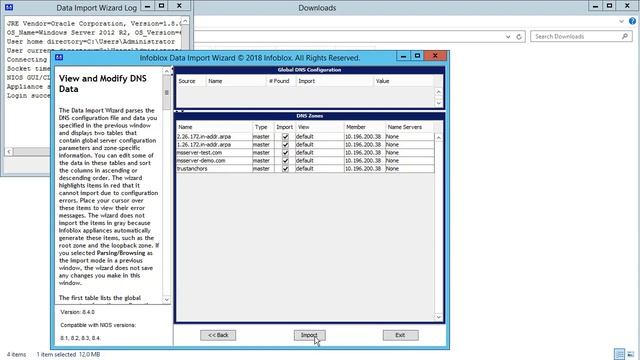This screenshot has width=640, height=360.
Task: Toggle Import checkbox for trustanchors zone
Action: [285, 169]
